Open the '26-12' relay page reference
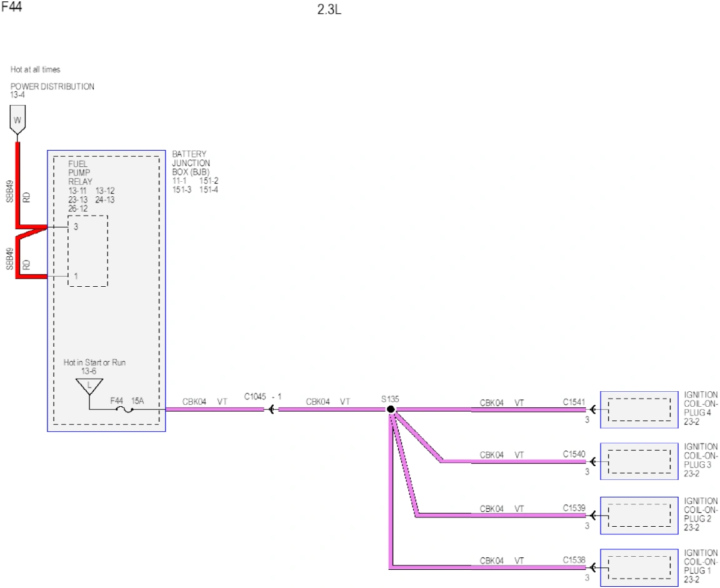The height and width of the screenshot is (588, 720). (78, 209)
